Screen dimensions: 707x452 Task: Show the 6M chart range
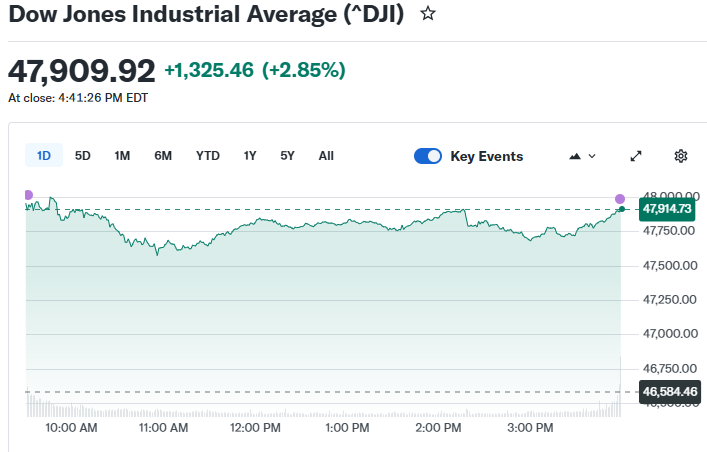[163, 156]
